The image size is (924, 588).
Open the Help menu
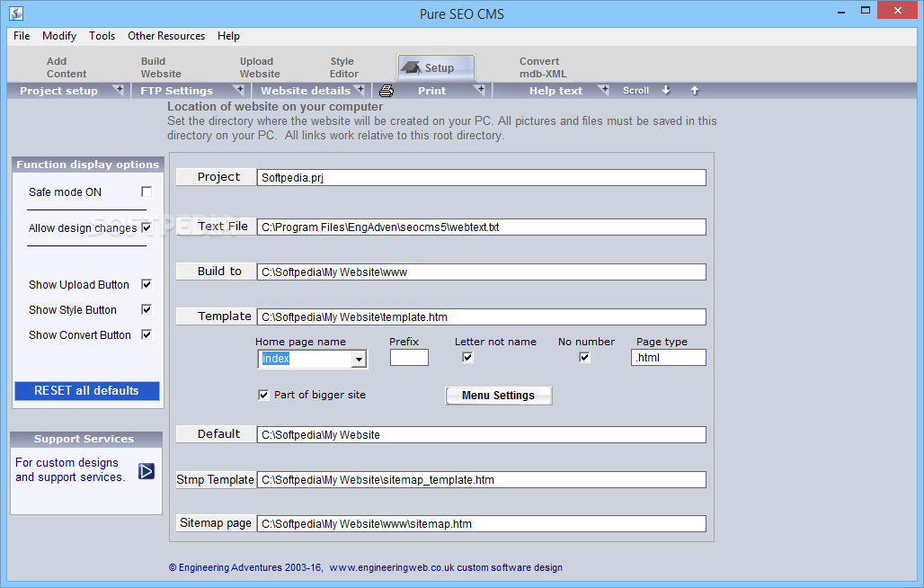coord(228,36)
